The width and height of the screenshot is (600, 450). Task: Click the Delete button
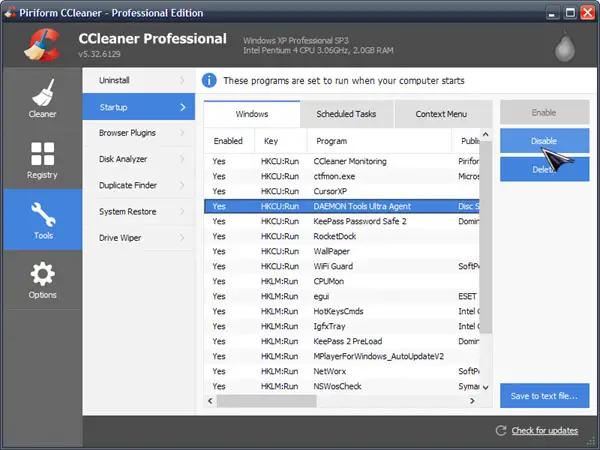[545, 169]
